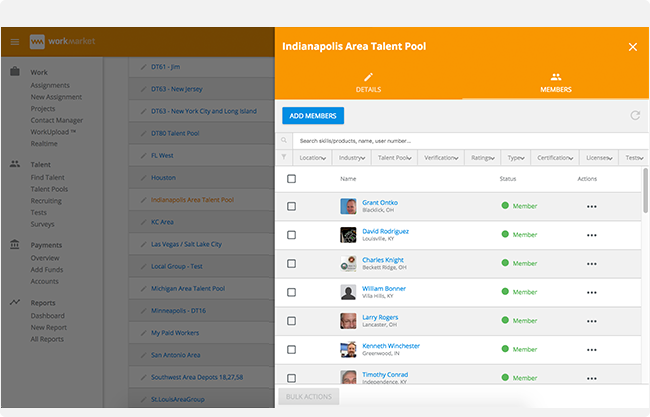This screenshot has width=650, height=417.
Task: Click the Reports chart icon in sidebar
Action: click(15, 302)
